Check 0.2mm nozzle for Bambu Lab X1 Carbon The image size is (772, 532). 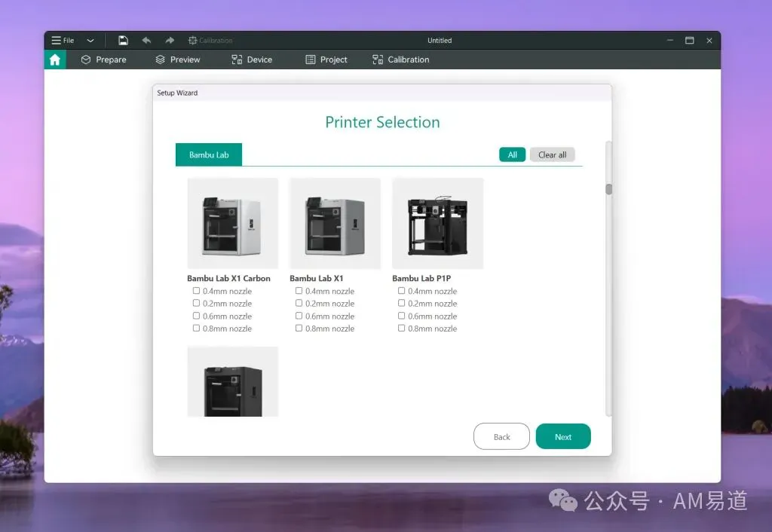click(x=196, y=303)
